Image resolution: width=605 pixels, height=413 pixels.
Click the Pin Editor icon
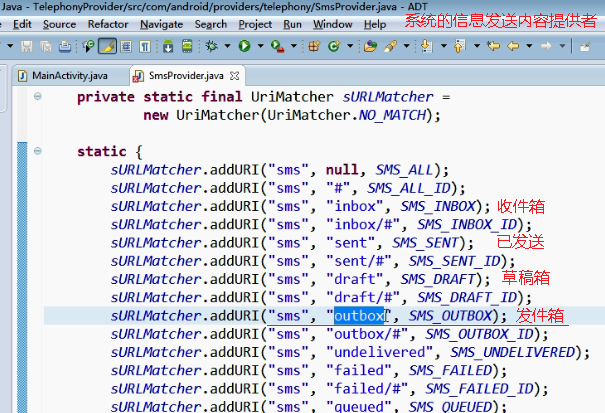(585, 47)
